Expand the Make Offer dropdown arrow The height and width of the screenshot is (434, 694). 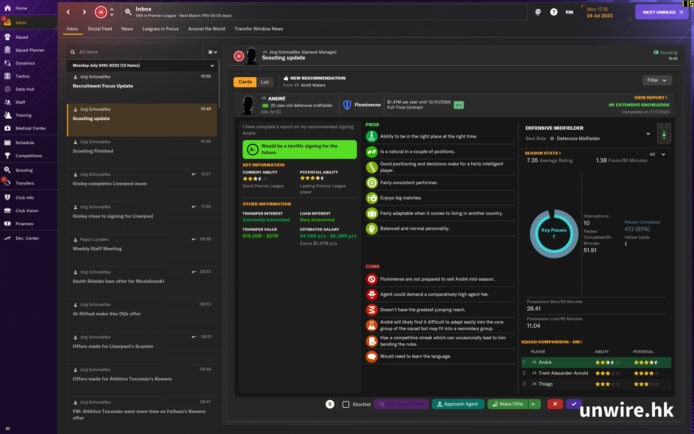532,404
